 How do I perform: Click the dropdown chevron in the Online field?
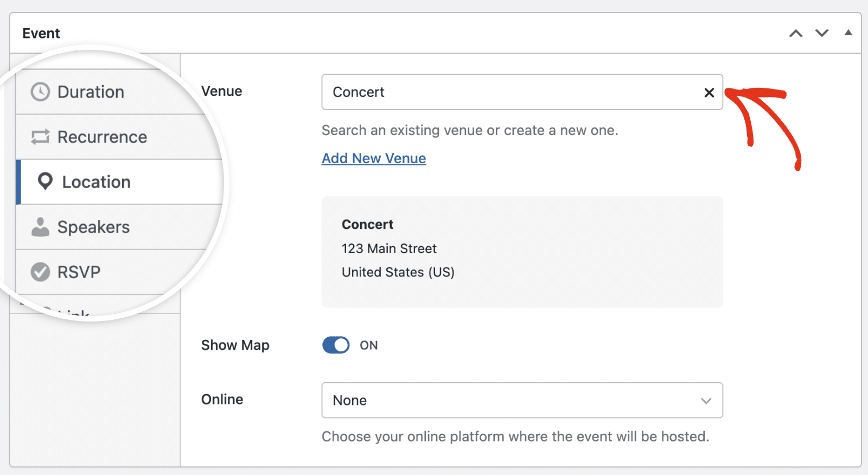(x=706, y=401)
